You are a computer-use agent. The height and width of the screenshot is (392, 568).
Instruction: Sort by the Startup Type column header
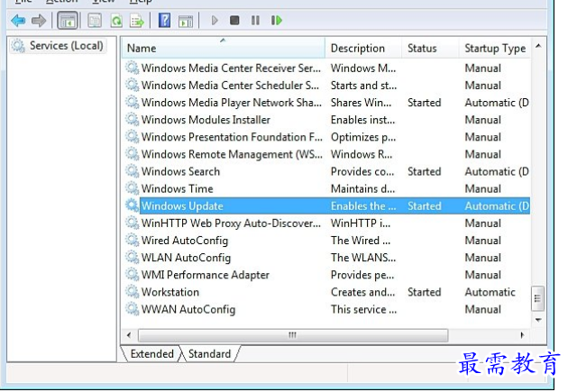(x=495, y=48)
